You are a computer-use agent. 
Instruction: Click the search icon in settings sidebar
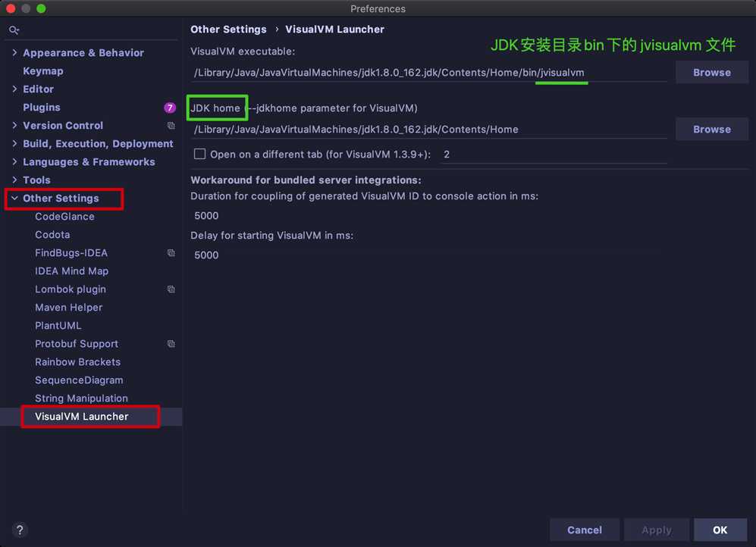click(x=14, y=30)
